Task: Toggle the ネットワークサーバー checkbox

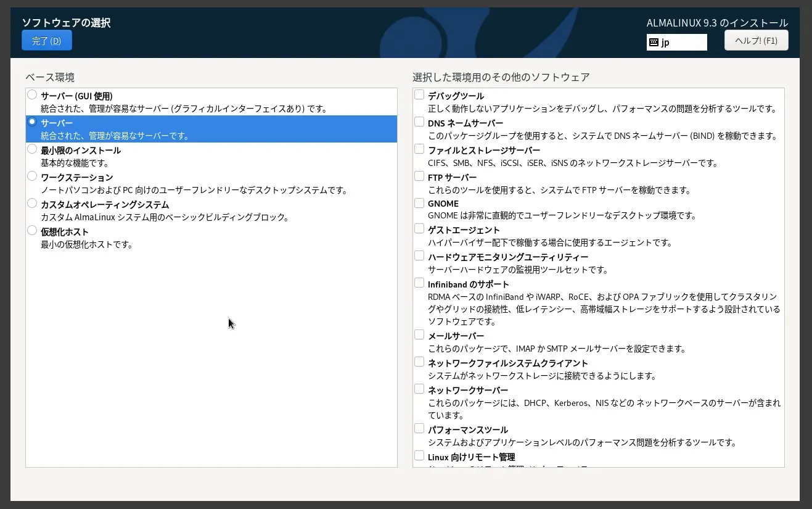Action: 419,389
